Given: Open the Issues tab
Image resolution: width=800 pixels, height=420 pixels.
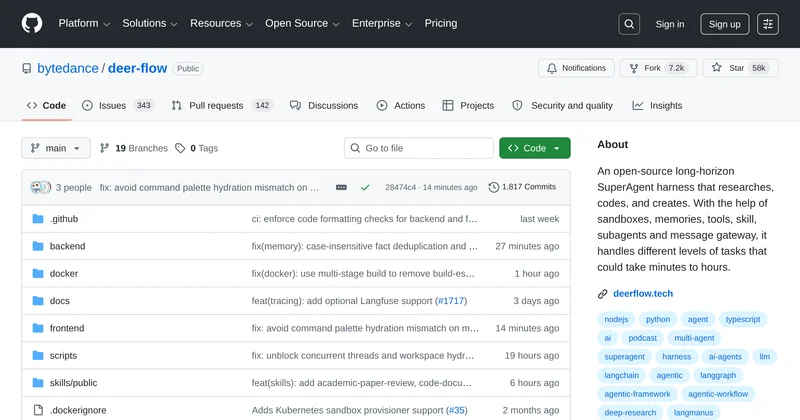Looking at the screenshot, I should pyautogui.click(x=112, y=105).
